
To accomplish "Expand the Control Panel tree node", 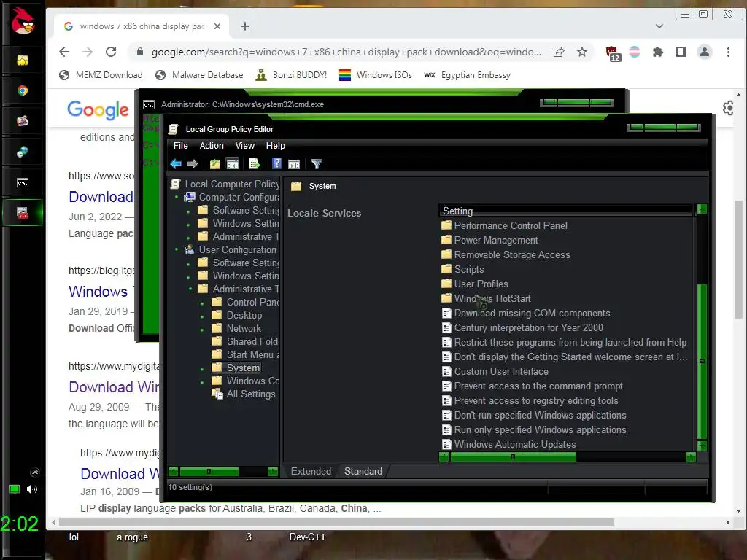I will 202,303.
